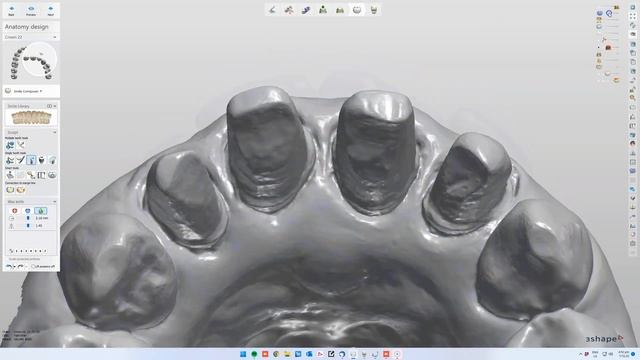640x360 pixels.
Task: Choose the Smile Library teeth thumbnail
Action: [31, 118]
